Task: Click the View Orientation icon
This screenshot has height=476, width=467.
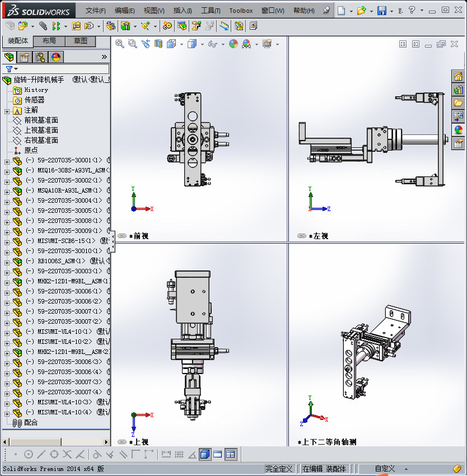Action: coord(171,44)
